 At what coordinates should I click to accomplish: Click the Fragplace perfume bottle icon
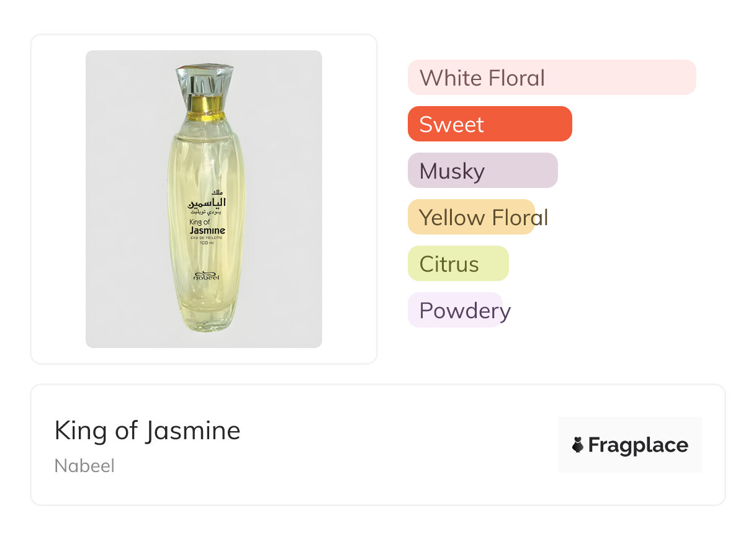578,445
